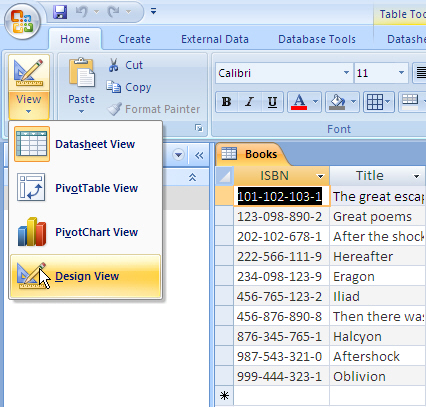Select ISBN cell 222-566-111-9
Screen dimensions: 426x407
[x=282, y=257]
